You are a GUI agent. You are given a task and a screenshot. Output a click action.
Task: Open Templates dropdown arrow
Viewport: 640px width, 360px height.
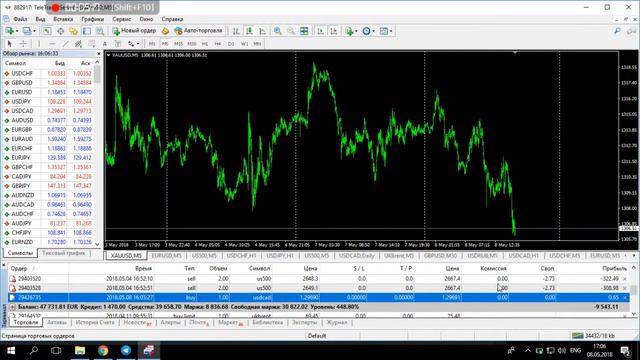point(391,31)
